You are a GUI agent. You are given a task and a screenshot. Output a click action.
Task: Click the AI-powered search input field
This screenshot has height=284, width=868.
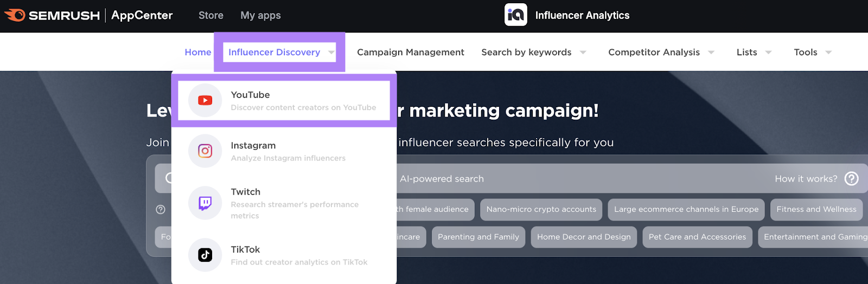570,179
